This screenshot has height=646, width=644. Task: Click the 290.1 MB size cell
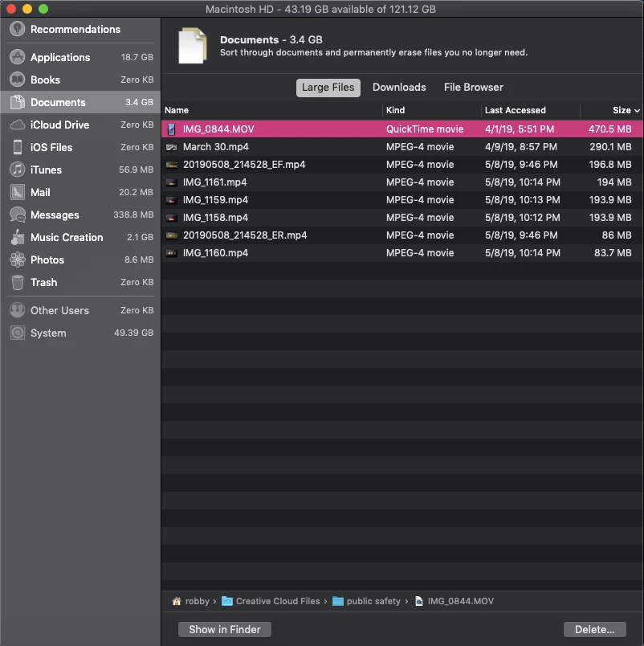coord(610,147)
